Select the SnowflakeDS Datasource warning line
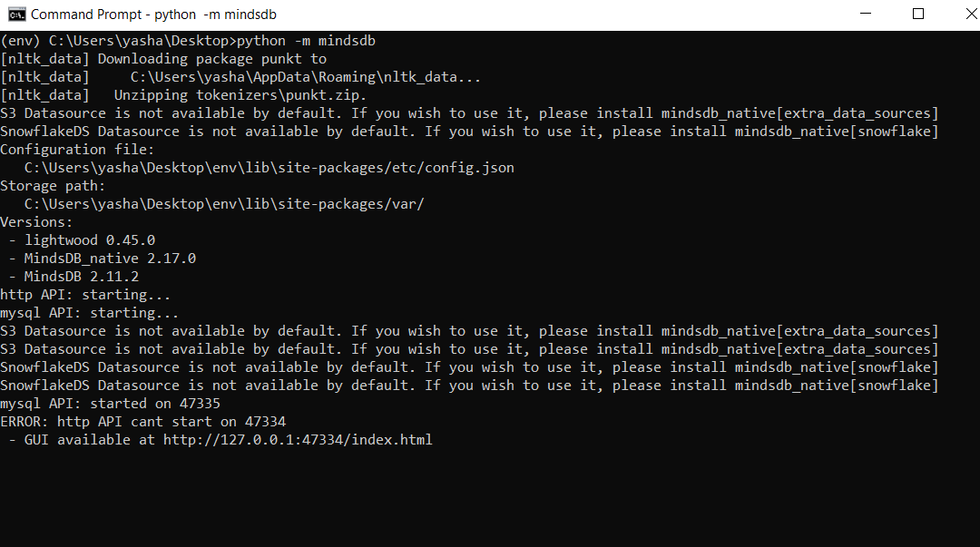 tap(272, 131)
